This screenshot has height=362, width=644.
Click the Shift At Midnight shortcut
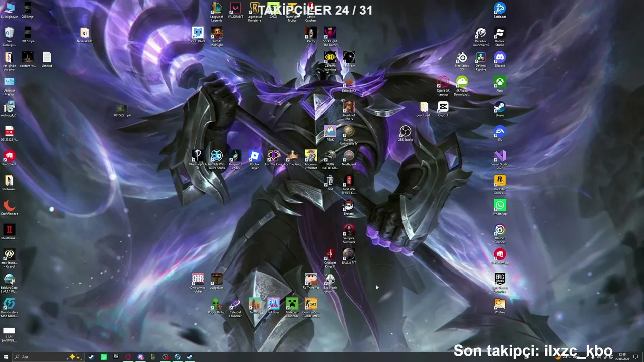coord(217,37)
